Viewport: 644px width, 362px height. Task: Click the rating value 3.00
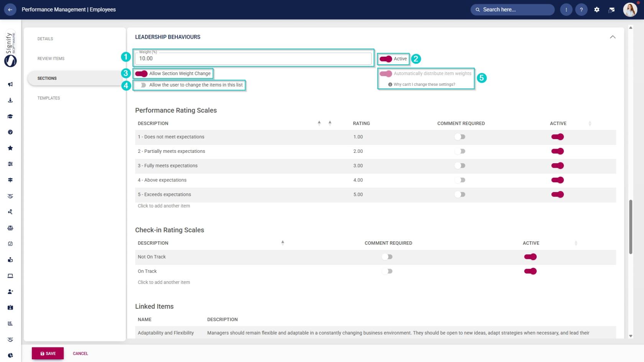point(358,165)
